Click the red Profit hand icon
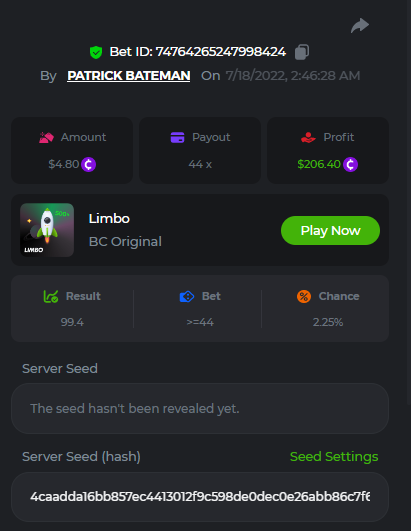 point(308,137)
